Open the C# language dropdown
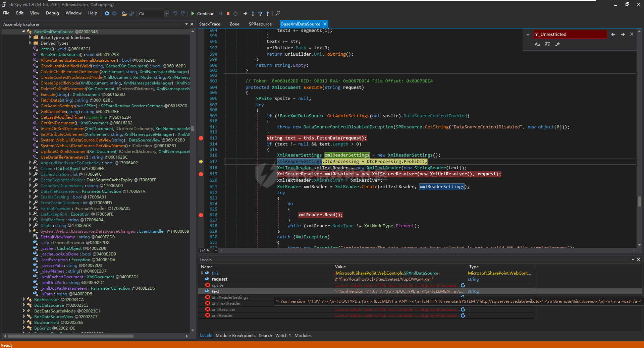The image size is (644, 348). pos(166,13)
